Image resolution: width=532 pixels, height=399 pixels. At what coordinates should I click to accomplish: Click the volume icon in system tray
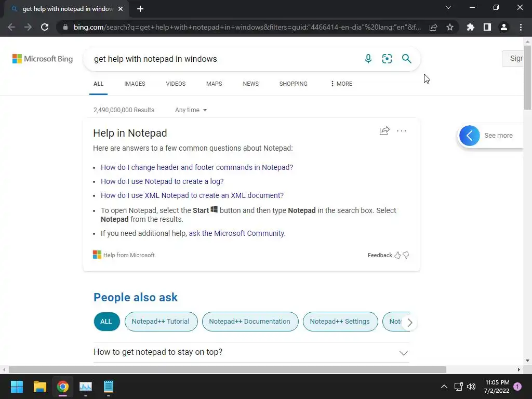[x=471, y=387]
